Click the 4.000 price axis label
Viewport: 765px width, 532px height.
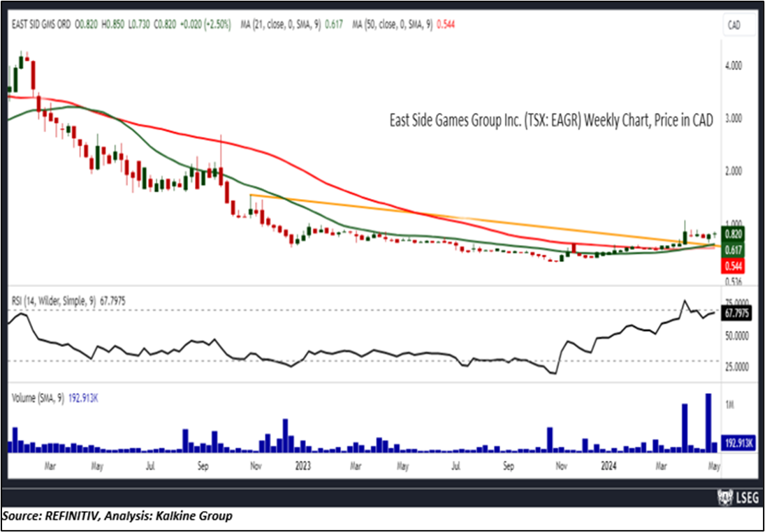[x=735, y=66]
